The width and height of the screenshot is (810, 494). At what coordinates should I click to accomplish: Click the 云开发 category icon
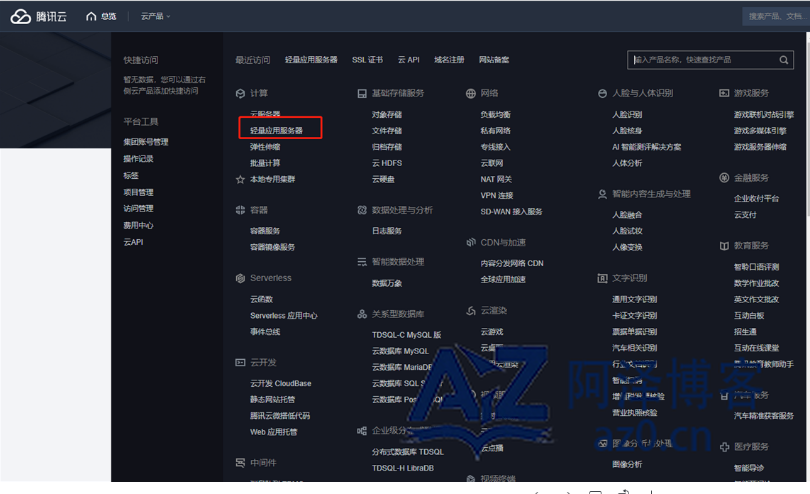tap(240, 362)
